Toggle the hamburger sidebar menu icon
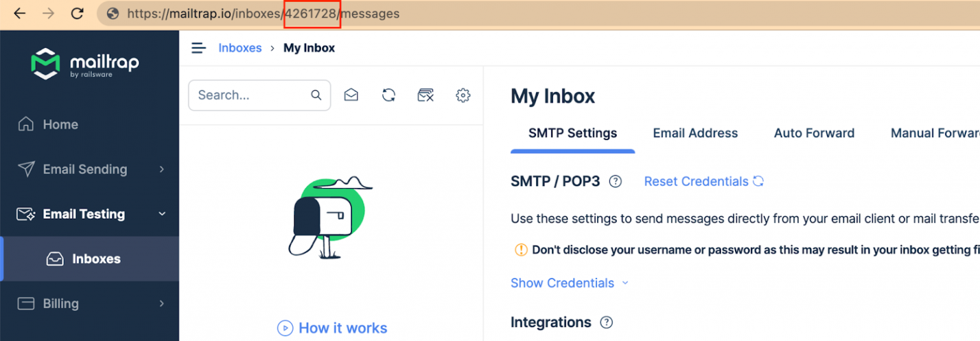Viewport: 980px width, 341px height. click(199, 48)
